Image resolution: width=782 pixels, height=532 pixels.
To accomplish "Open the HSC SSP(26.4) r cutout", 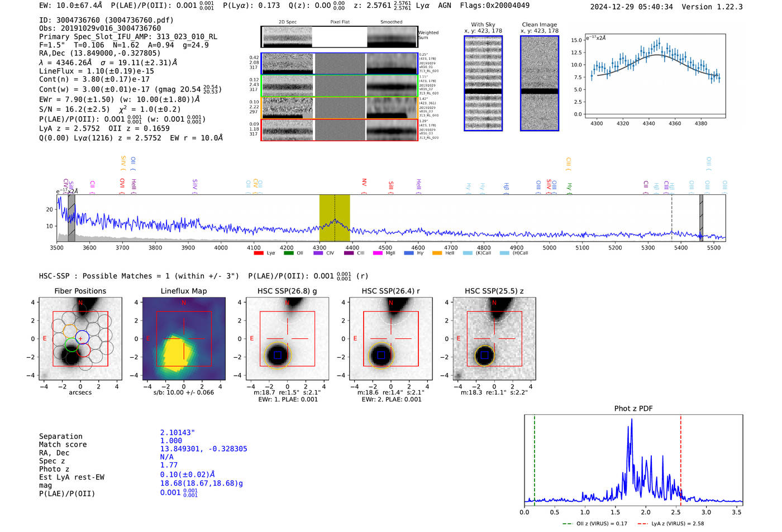I will (391, 338).
